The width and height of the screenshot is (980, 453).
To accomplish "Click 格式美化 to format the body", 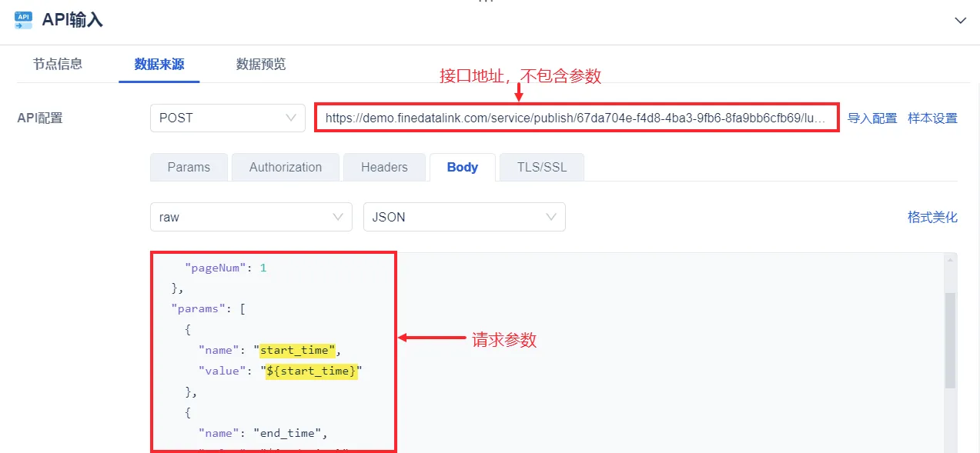I will pyautogui.click(x=932, y=218).
